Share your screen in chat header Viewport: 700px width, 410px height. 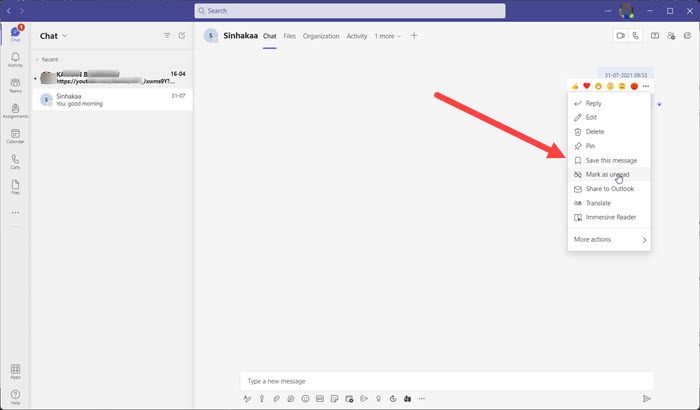click(x=655, y=36)
